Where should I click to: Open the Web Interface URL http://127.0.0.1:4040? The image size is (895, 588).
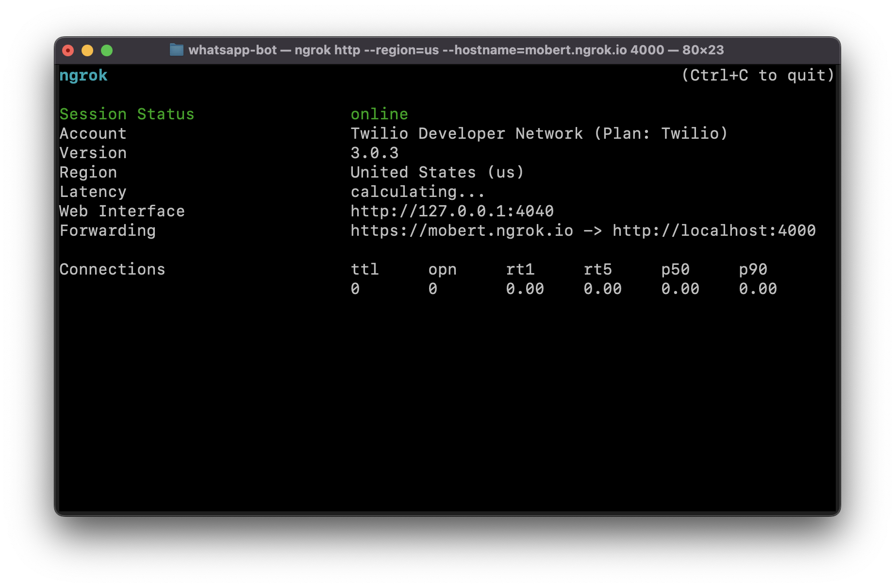point(452,212)
